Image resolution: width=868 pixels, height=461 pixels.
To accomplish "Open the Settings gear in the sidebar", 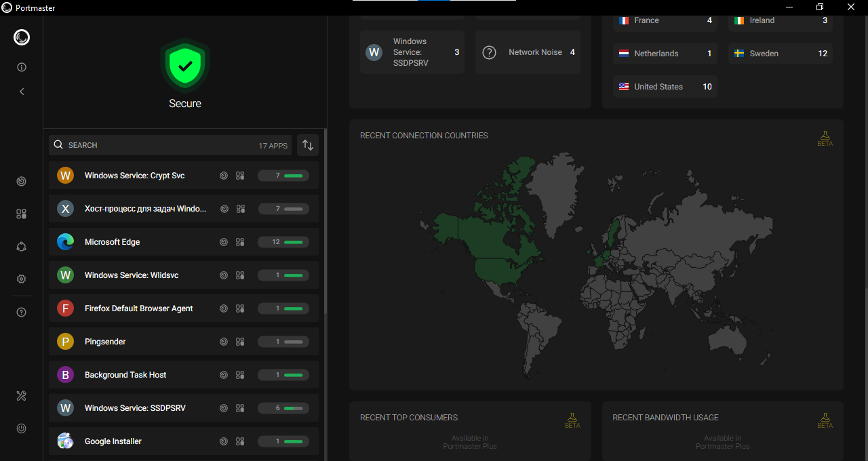I will pos(22,279).
